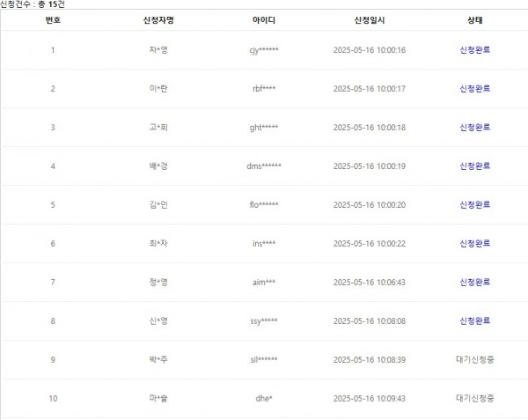Click the 상태 column header
Viewport: 528px width, 420px height.
[x=475, y=19]
